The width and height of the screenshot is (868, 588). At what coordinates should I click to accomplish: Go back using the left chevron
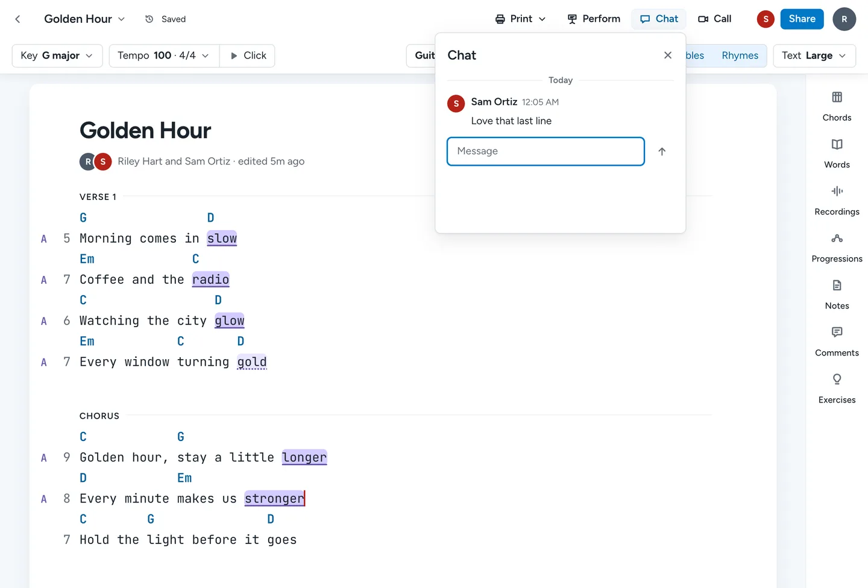point(18,19)
